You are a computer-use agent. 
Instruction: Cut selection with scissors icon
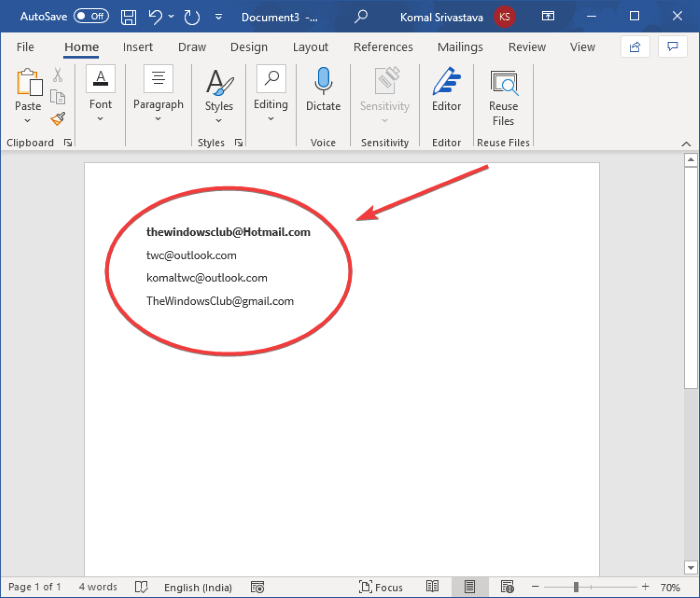coord(58,75)
